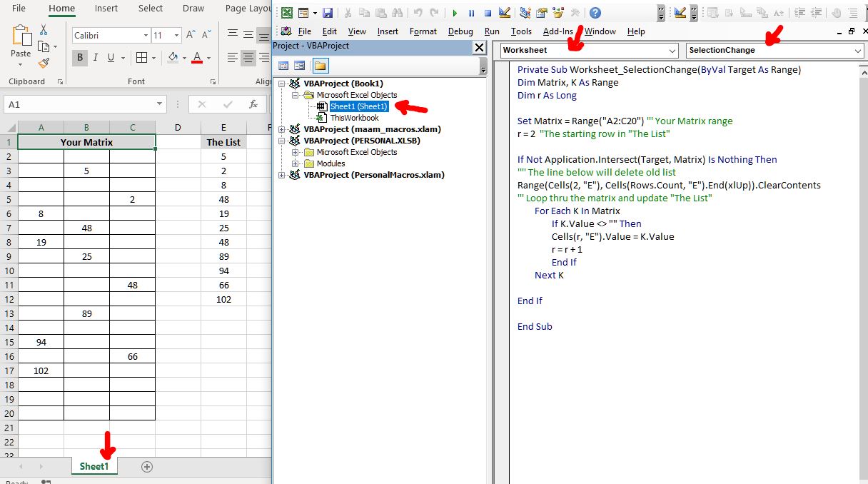Select the Sheet1 worksheet tab
The image size is (868, 484).
94,466
